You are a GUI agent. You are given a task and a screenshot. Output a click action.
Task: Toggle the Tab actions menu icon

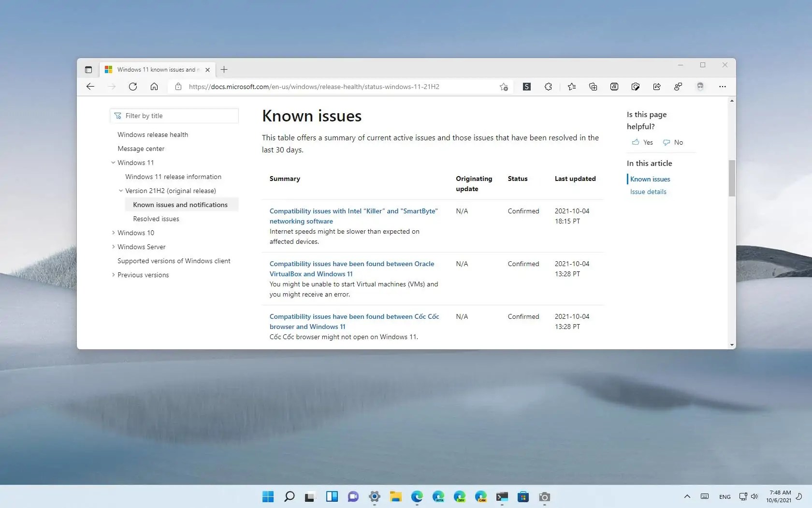tap(89, 69)
